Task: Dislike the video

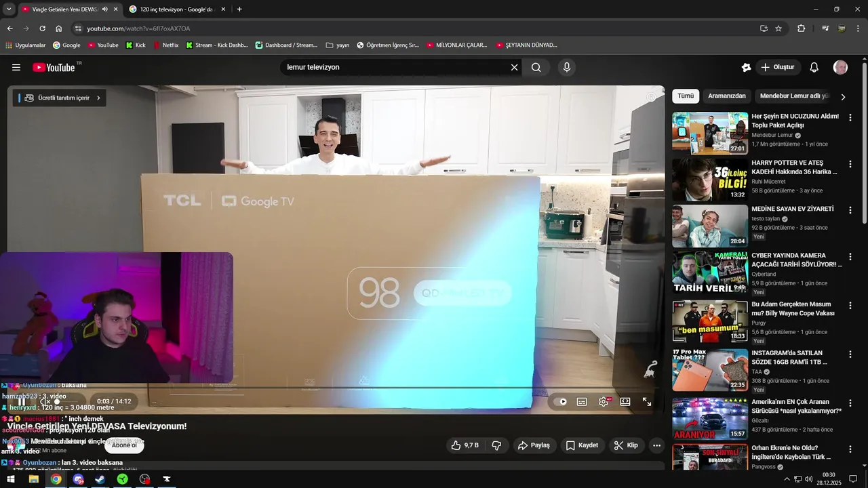Action: click(496, 445)
